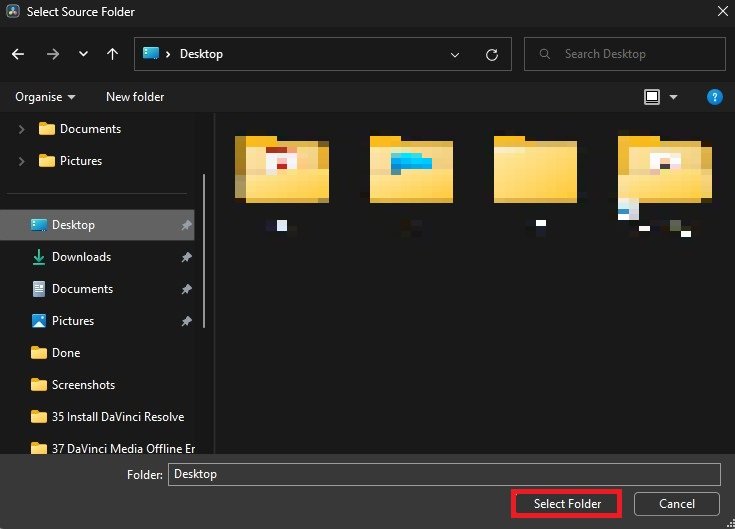The height and width of the screenshot is (529, 735).
Task: Open Recent locations dropdown chevron
Action: click(x=82, y=54)
